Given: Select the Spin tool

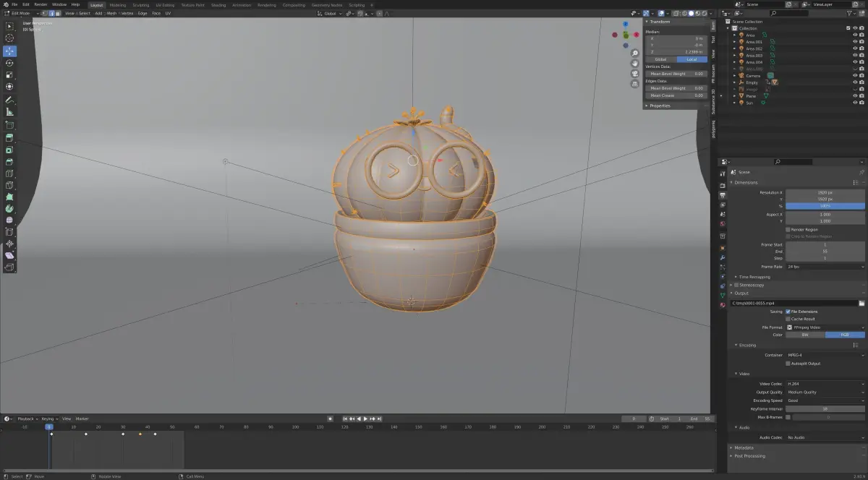Looking at the screenshot, I should pos(9,208).
